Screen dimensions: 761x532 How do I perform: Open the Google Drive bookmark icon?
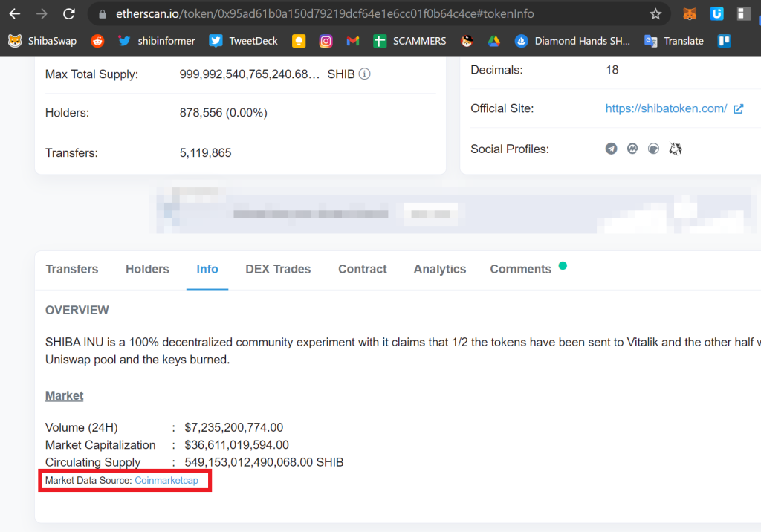494,41
